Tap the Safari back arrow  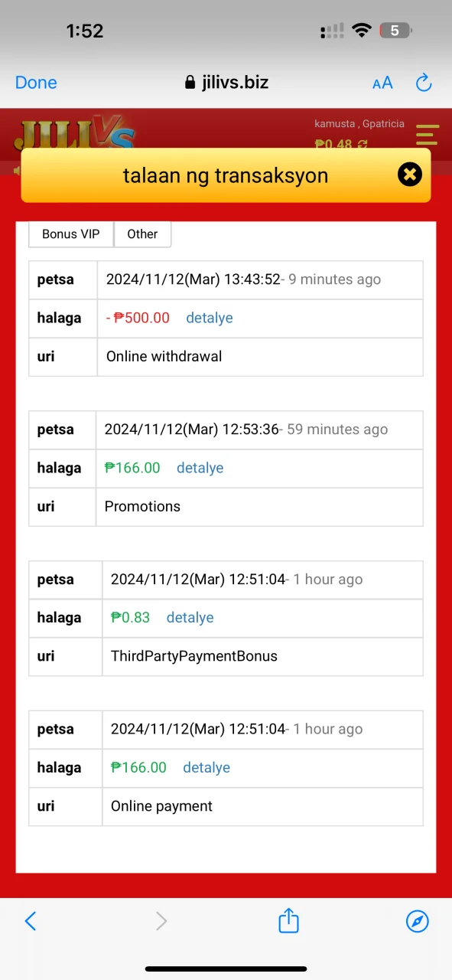(x=31, y=921)
